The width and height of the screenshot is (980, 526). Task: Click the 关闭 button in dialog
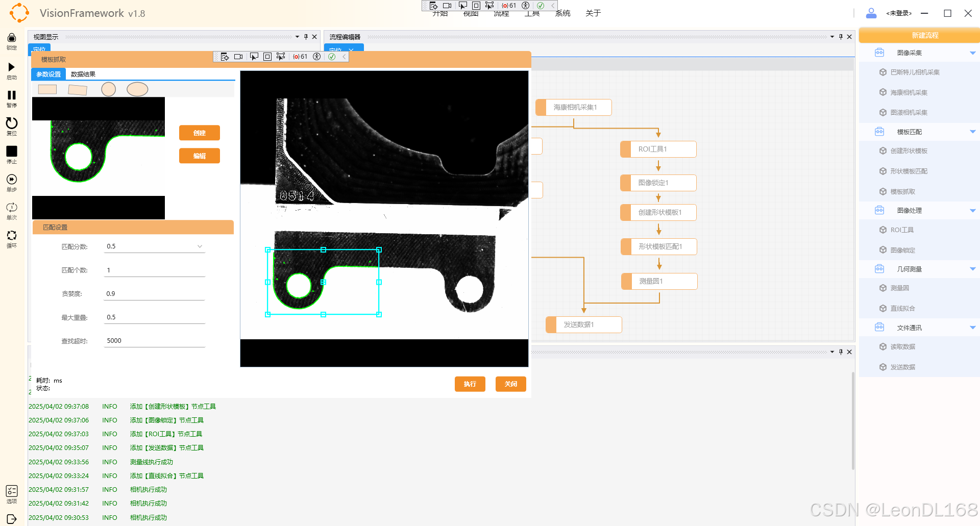[511, 384]
